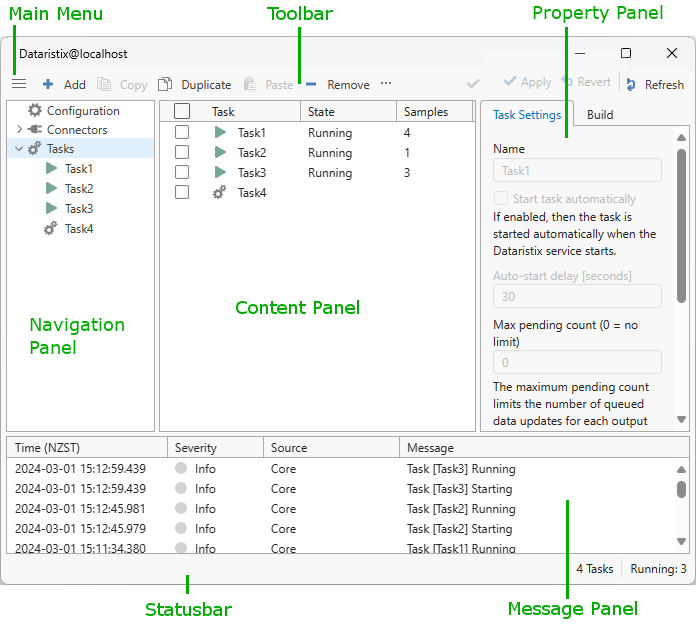Select the Configuration gear in navigation tree

point(35,111)
